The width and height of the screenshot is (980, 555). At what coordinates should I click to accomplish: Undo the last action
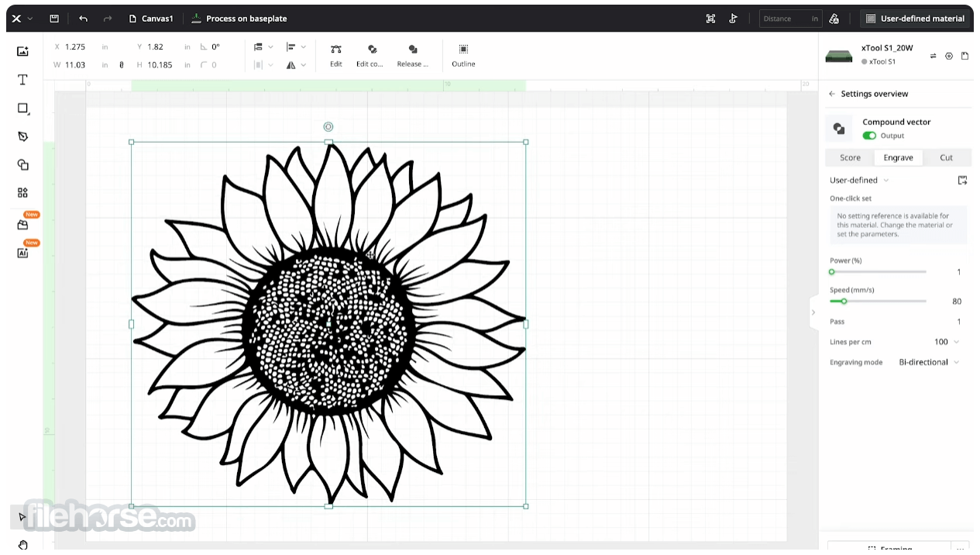tap(83, 19)
